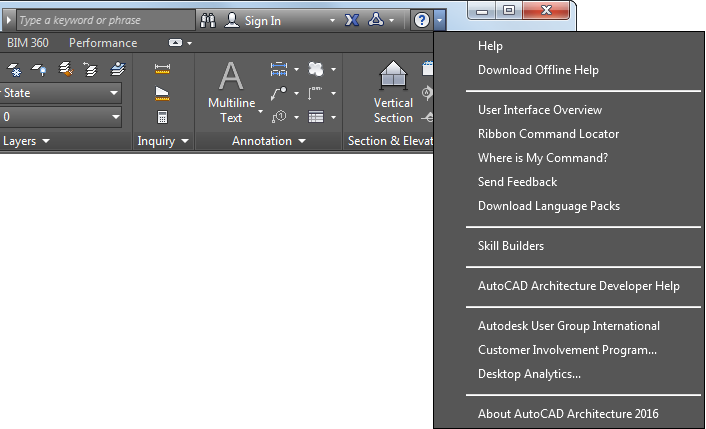Open the Revision Cloud dropdown arrow
The height and width of the screenshot is (429, 706).
click(x=333, y=69)
